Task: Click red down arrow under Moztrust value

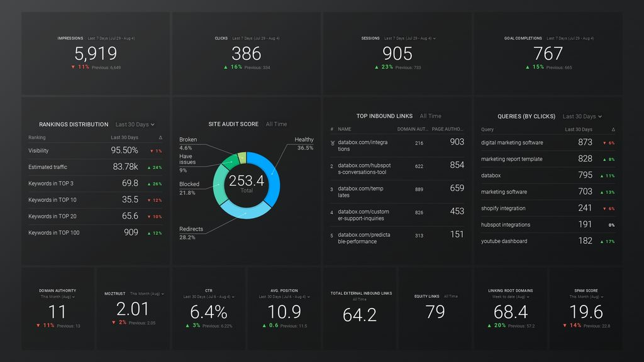Action: (x=114, y=322)
